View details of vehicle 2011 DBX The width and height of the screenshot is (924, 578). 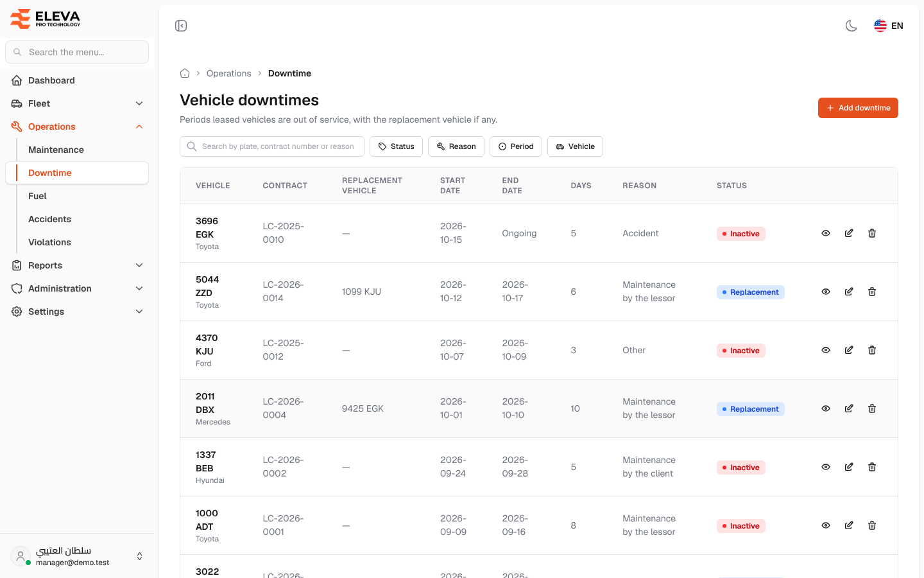click(826, 408)
